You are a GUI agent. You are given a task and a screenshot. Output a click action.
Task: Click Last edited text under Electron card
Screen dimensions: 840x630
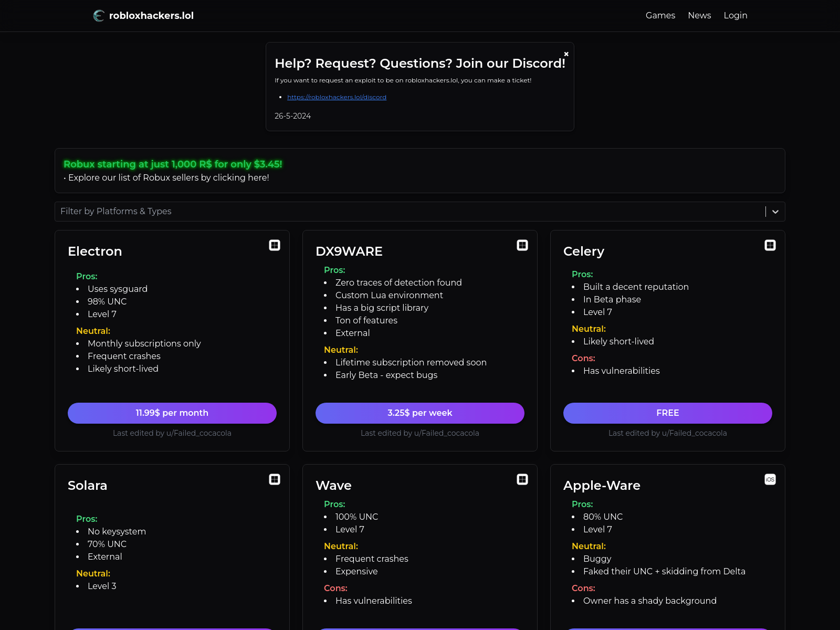[x=172, y=433]
